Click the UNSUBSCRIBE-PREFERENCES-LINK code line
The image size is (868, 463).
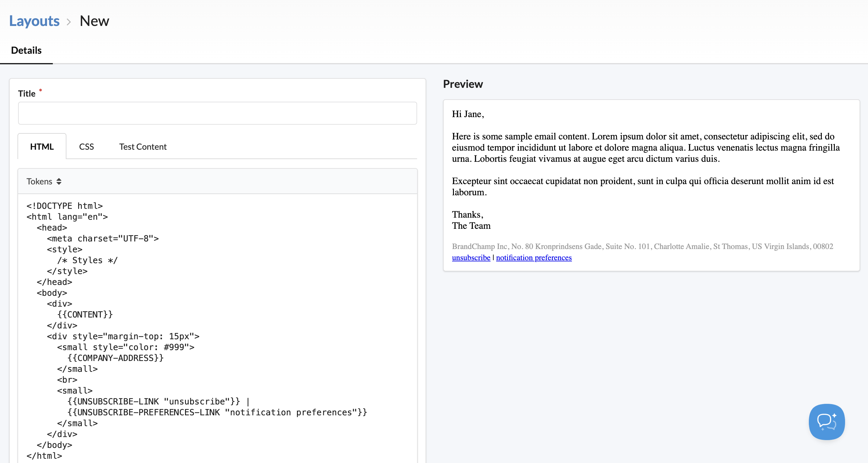coord(217,412)
